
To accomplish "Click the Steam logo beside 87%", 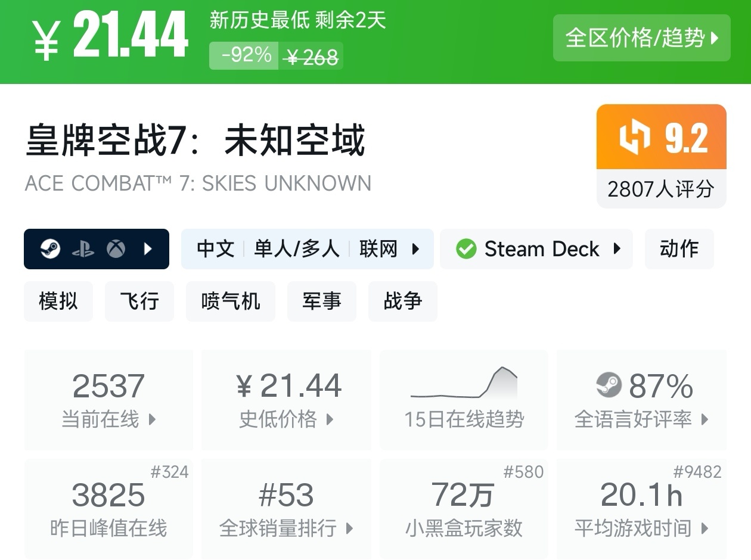I will pos(609,385).
